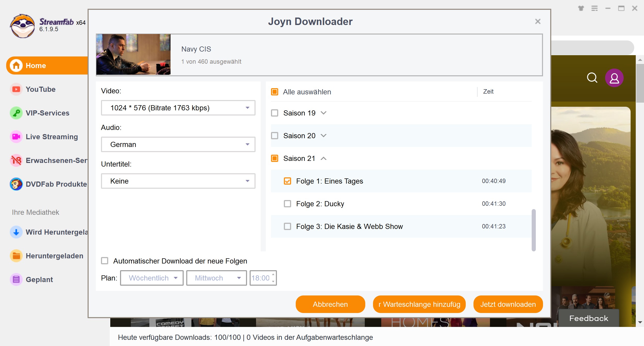Expand Saison 19 chevron

point(324,113)
